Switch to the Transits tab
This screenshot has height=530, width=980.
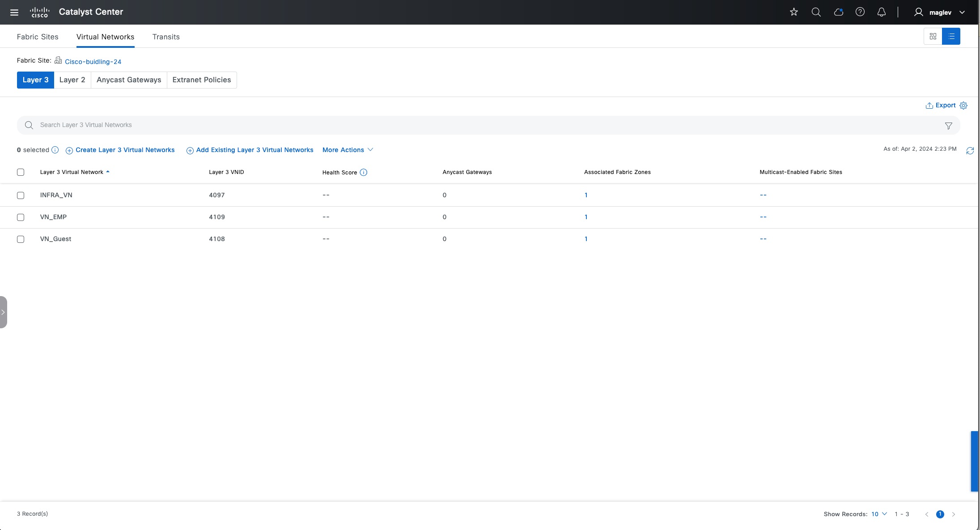(x=166, y=37)
